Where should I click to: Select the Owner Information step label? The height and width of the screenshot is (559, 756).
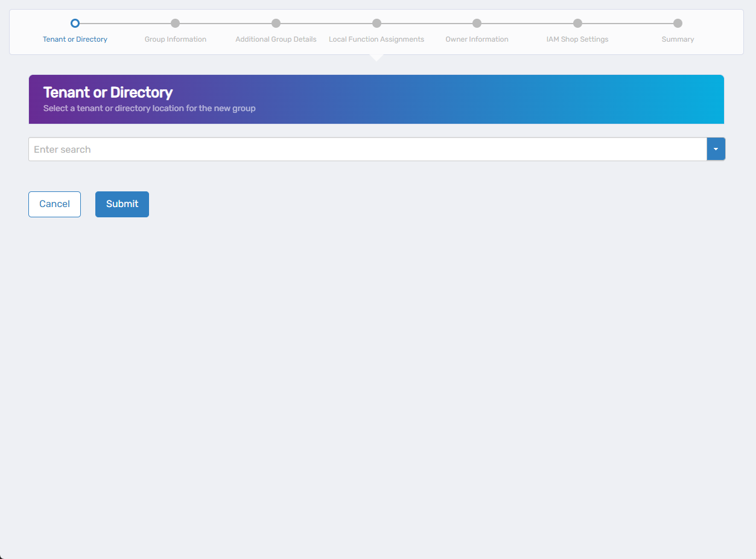pos(477,39)
